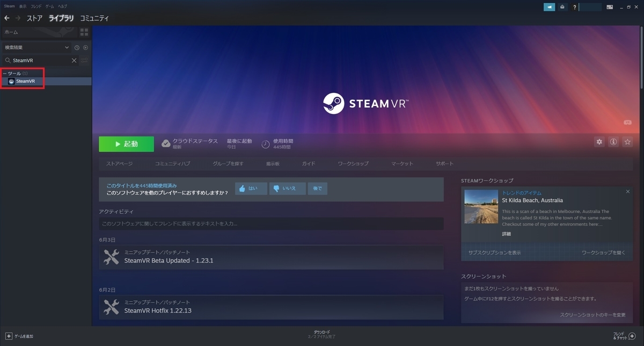Show ready-to-play games with the play-circle icon
The width and height of the screenshot is (644, 346).
click(x=85, y=47)
